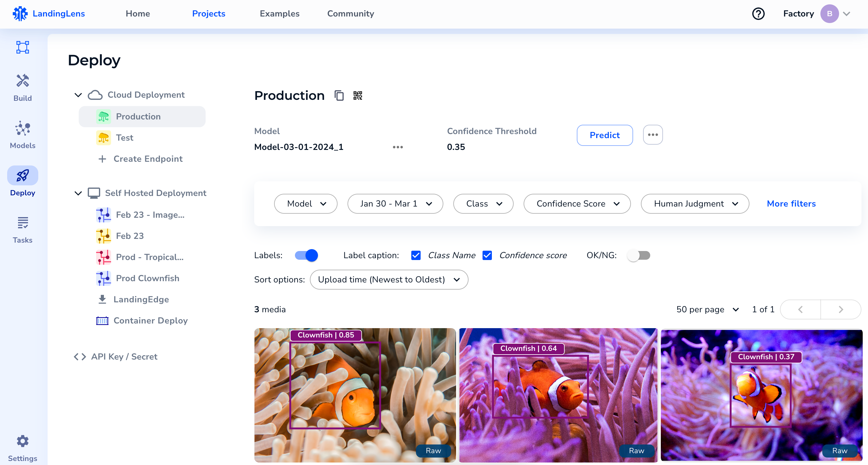The image size is (868, 465).
Task: Open Tasks from the left sidebar
Action: tap(23, 230)
